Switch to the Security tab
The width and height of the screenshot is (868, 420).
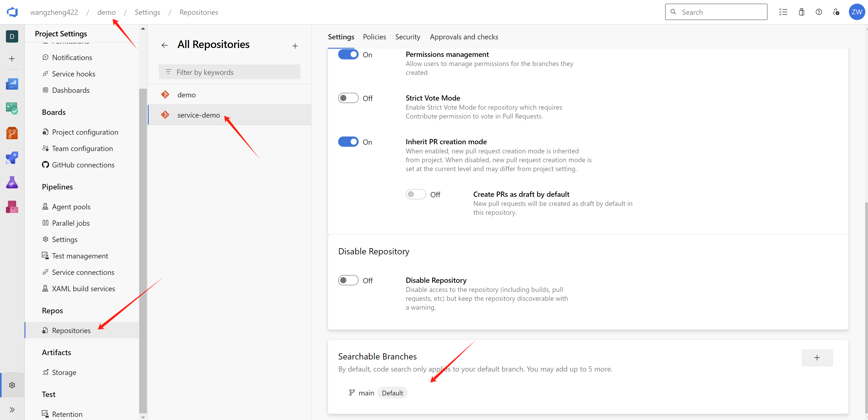click(x=407, y=37)
